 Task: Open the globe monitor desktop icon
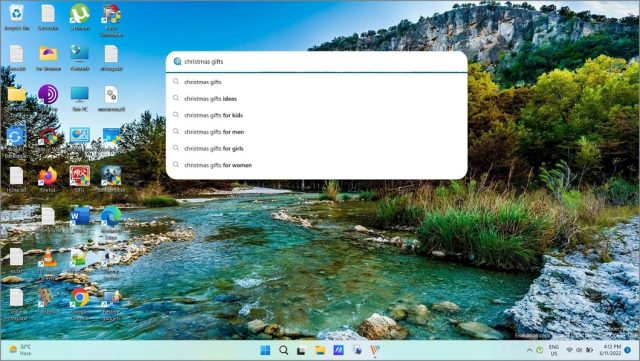click(x=80, y=57)
